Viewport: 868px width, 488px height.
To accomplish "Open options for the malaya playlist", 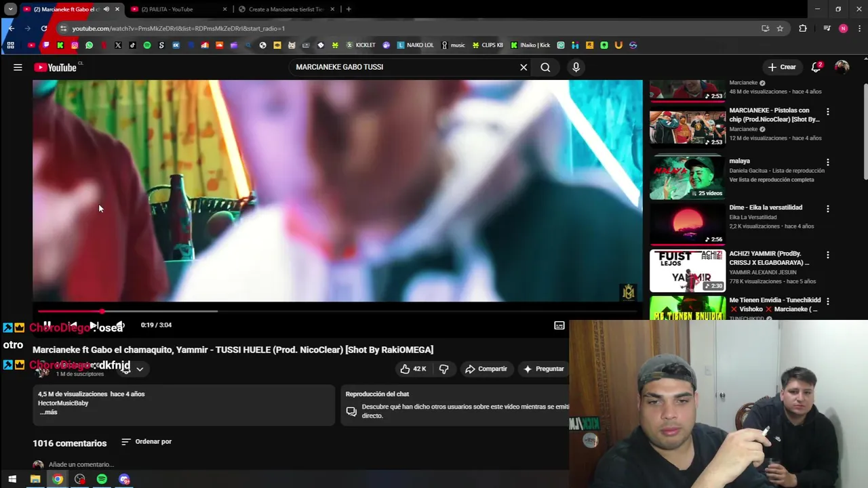I will 827,162.
